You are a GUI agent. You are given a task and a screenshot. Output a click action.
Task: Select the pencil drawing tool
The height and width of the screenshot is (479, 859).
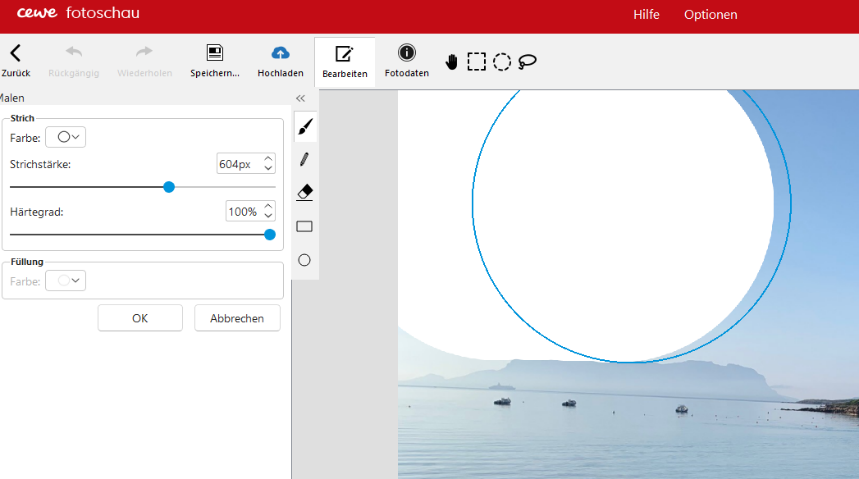click(305, 159)
